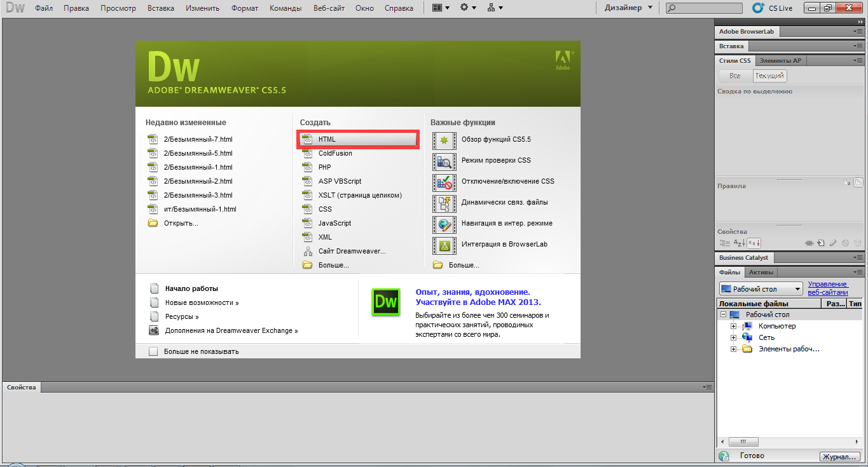Create a new XML file
868x467 pixels.
(x=317, y=237)
